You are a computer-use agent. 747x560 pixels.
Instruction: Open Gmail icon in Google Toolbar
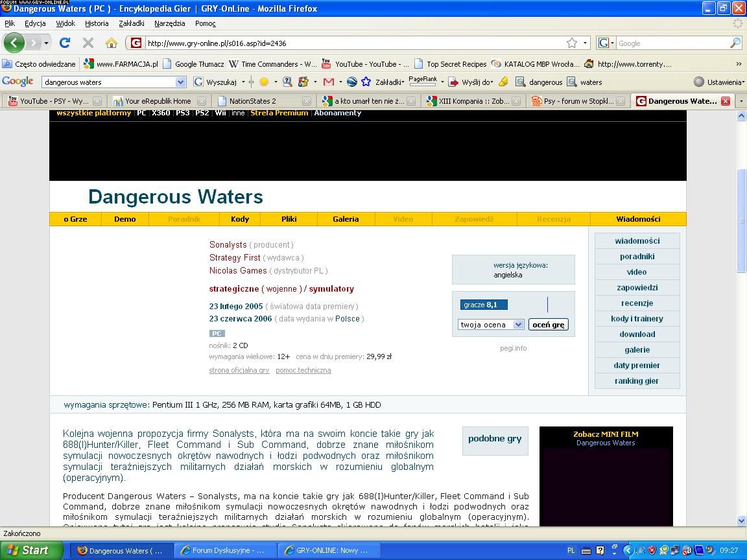[x=328, y=82]
